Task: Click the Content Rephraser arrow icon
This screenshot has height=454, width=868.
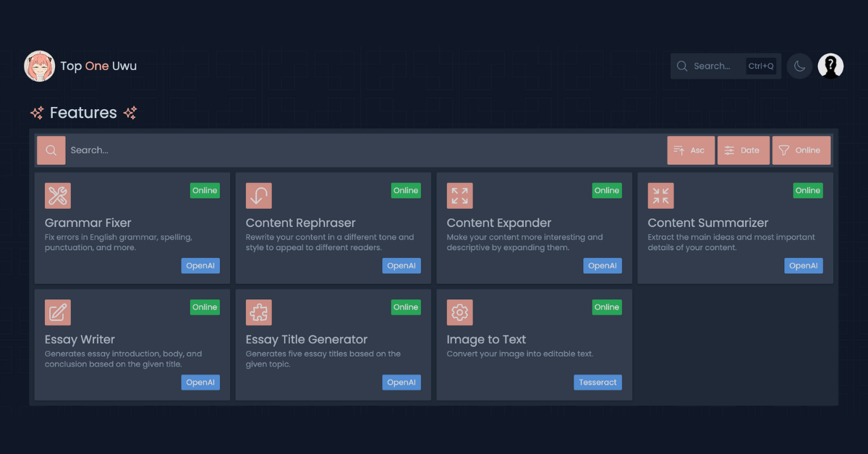Action: coord(259,195)
